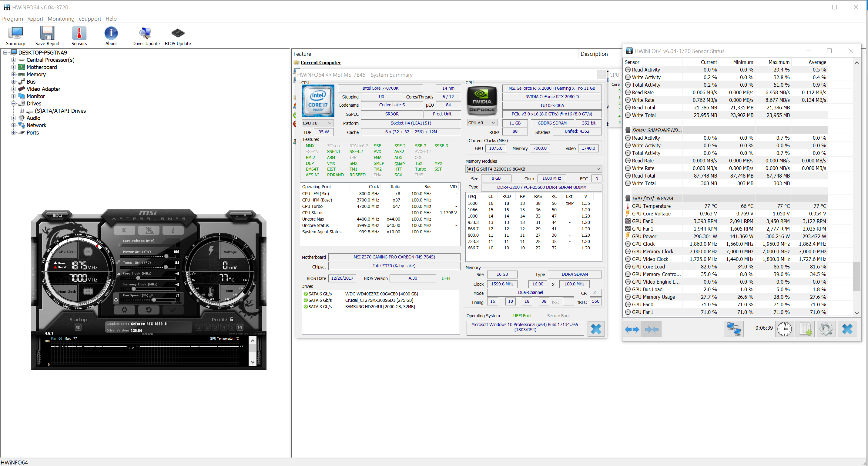Click the Fan Speed slider handle
This screenshot has width=868, height=466.
154,300
